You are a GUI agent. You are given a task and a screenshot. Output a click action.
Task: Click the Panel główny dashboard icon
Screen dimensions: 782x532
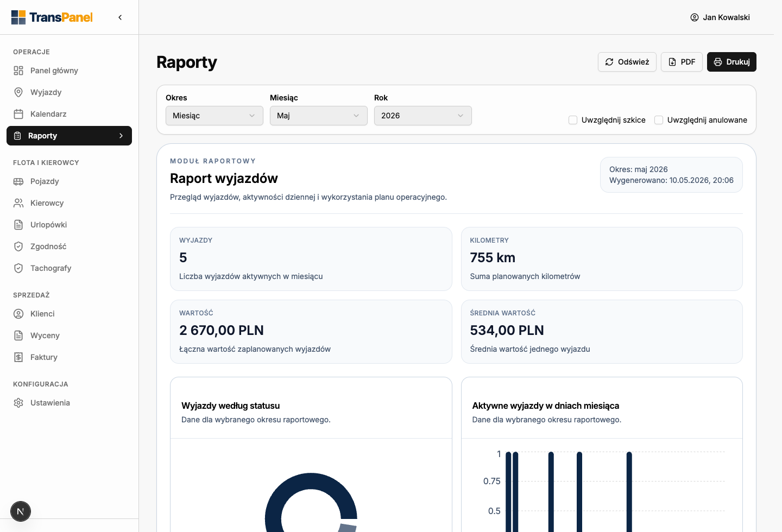point(18,71)
